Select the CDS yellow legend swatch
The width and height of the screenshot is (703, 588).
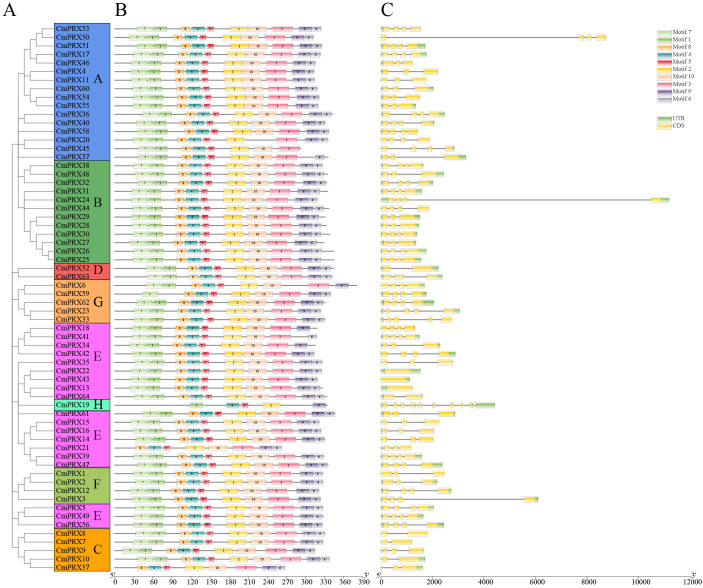pyautogui.click(x=664, y=126)
